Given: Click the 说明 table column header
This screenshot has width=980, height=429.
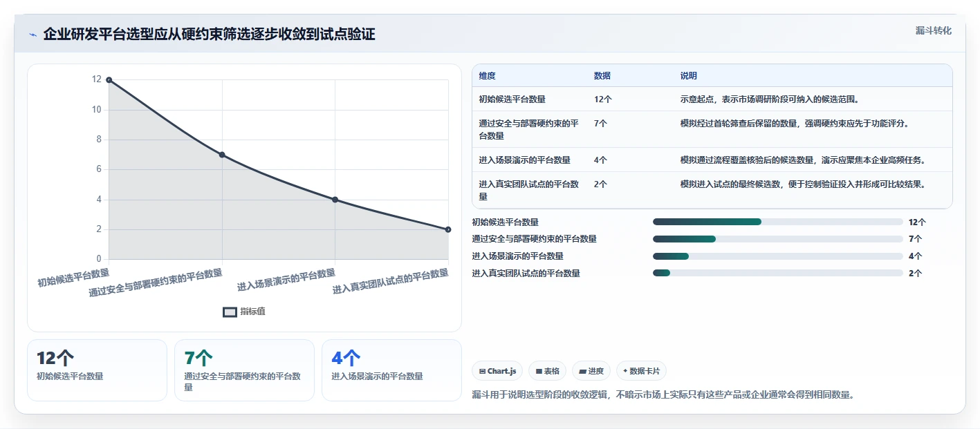Looking at the screenshot, I should 689,76.
